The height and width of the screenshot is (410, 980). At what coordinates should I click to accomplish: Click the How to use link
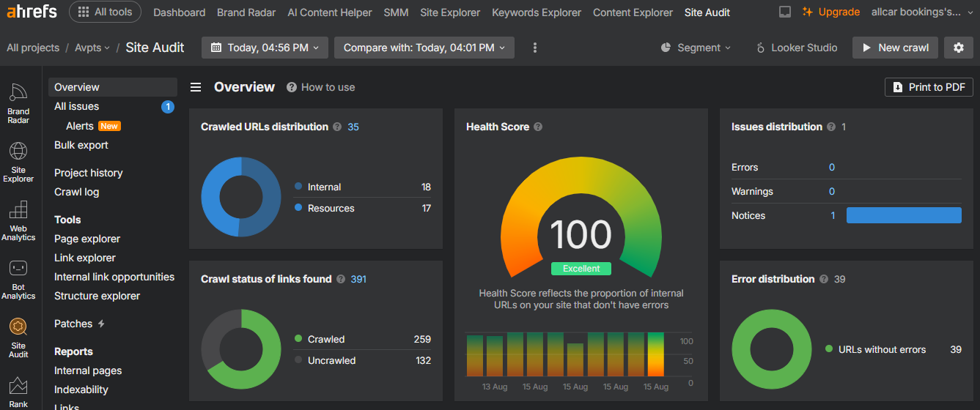(320, 87)
